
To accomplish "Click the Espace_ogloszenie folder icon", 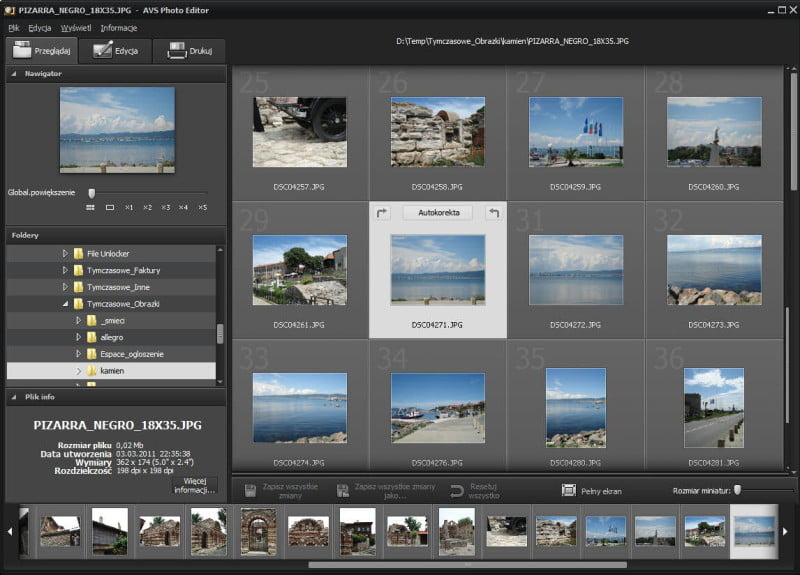I will 92,354.
